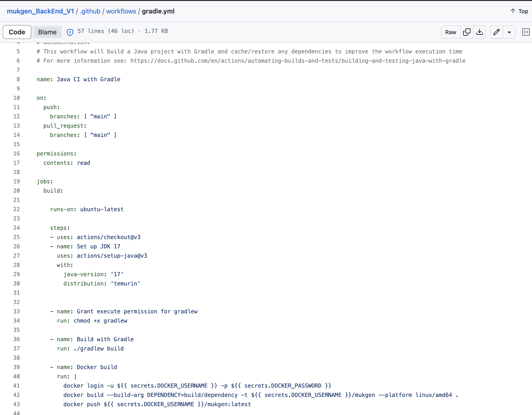The width and height of the screenshot is (532, 415).
Task: Open more edit options dropdown arrow
Action: 509,32
